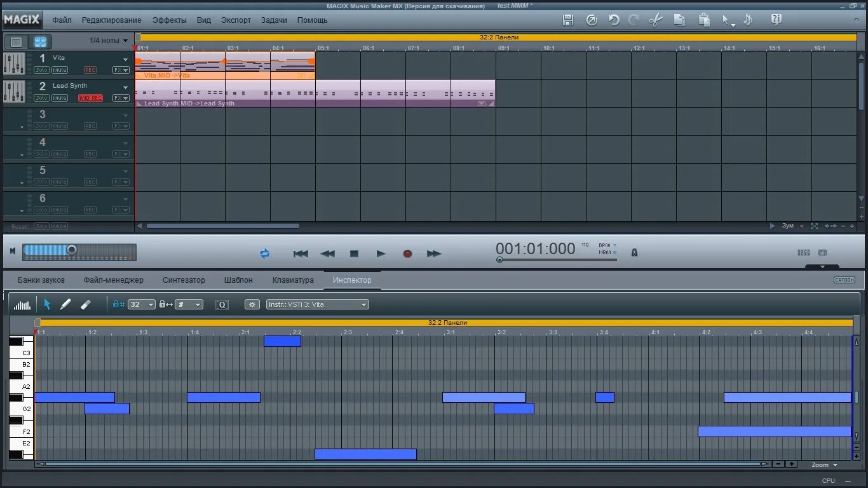The width and height of the screenshot is (868, 488).
Task: Click the playback position slider under time display
Action: coord(556,259)
